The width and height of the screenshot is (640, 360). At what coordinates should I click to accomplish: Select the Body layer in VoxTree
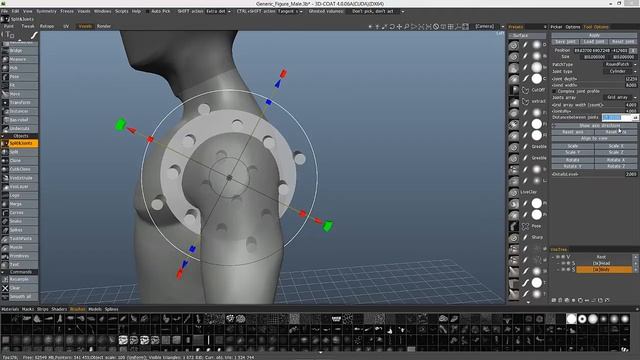(x=604, y=269)
